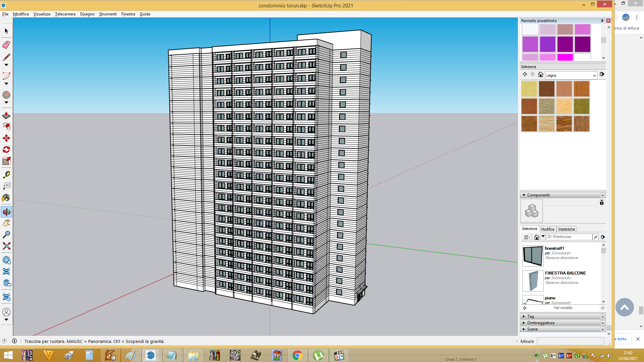The image size is (644, 362).
Task: Choose the Push/Pull tool
Action: (x=6, y=116)
